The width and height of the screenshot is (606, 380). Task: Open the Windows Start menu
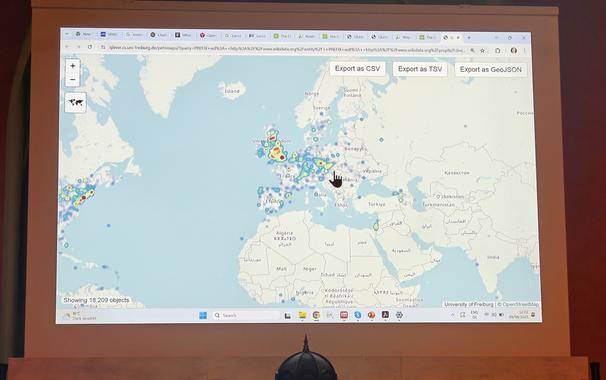[x=203, y=315]
